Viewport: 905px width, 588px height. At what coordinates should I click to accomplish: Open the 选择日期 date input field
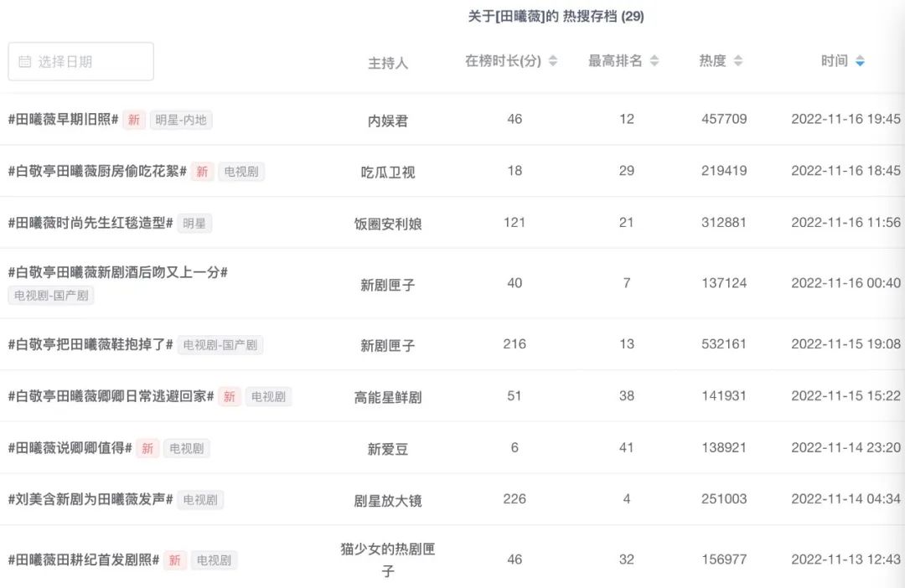click(x=81, y=62)
